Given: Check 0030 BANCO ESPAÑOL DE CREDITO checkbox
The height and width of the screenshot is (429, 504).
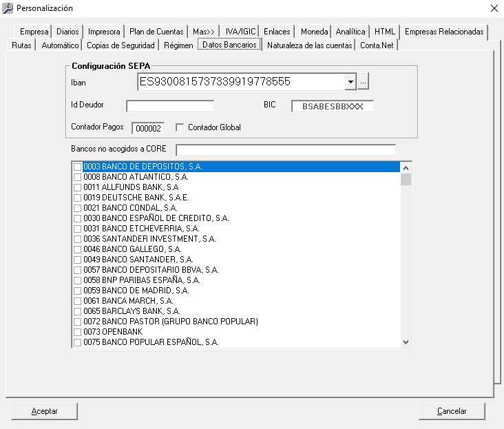Looking at the screenshot, I should coord(77,218).
